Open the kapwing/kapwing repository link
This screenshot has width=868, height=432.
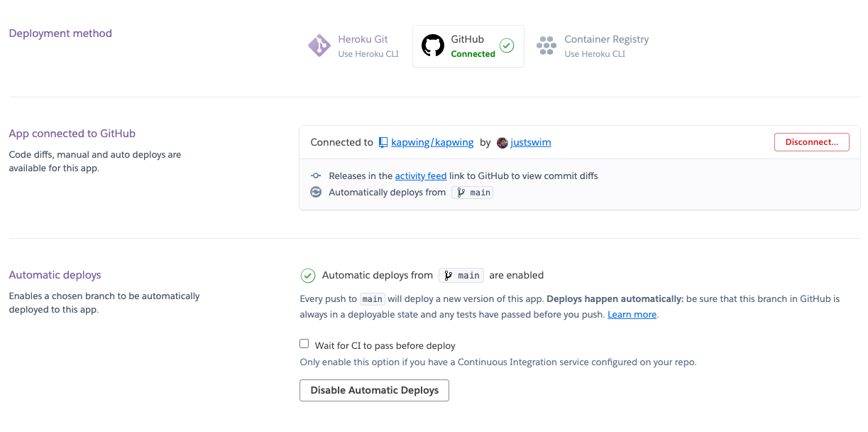coord(432,143)
